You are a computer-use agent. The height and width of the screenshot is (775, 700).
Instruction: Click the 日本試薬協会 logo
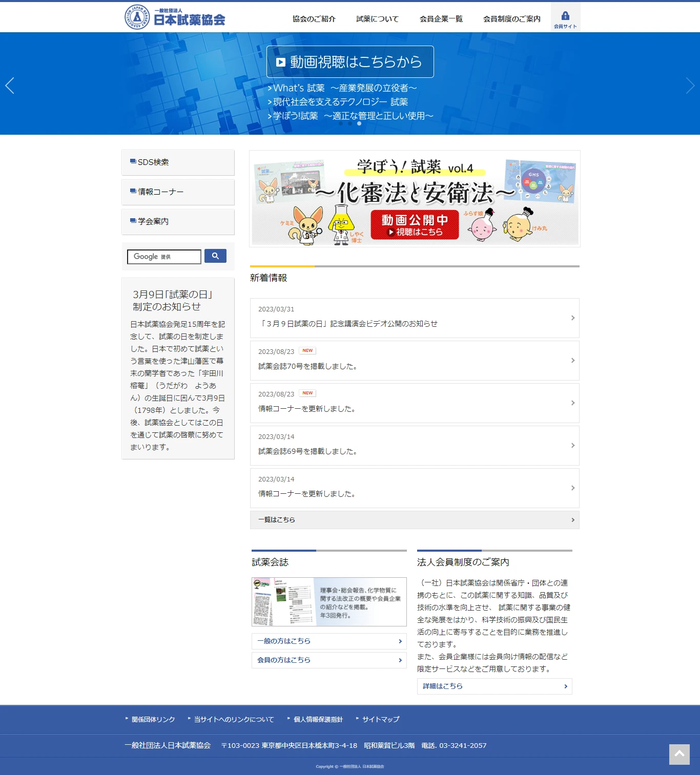click(x=175, y=17)
